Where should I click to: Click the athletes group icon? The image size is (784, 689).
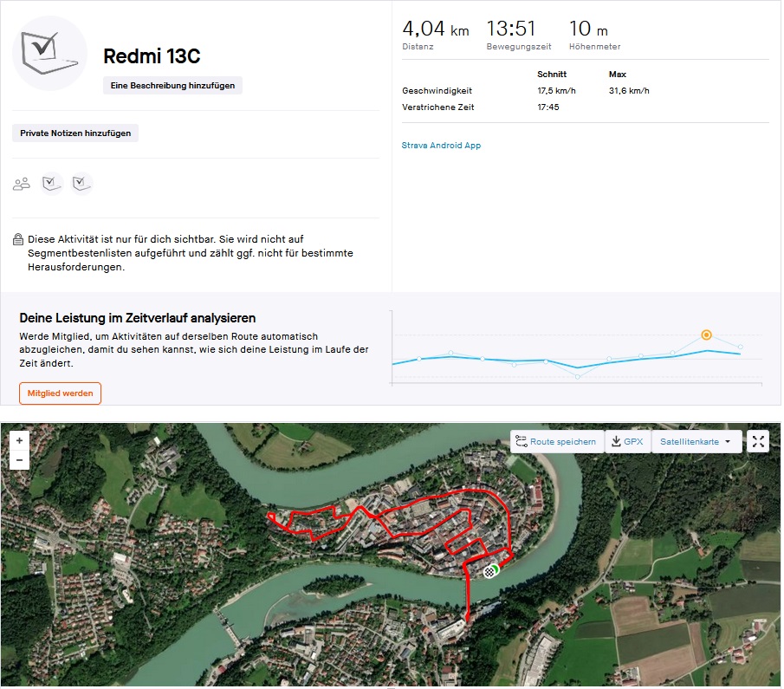pos(21,184)
